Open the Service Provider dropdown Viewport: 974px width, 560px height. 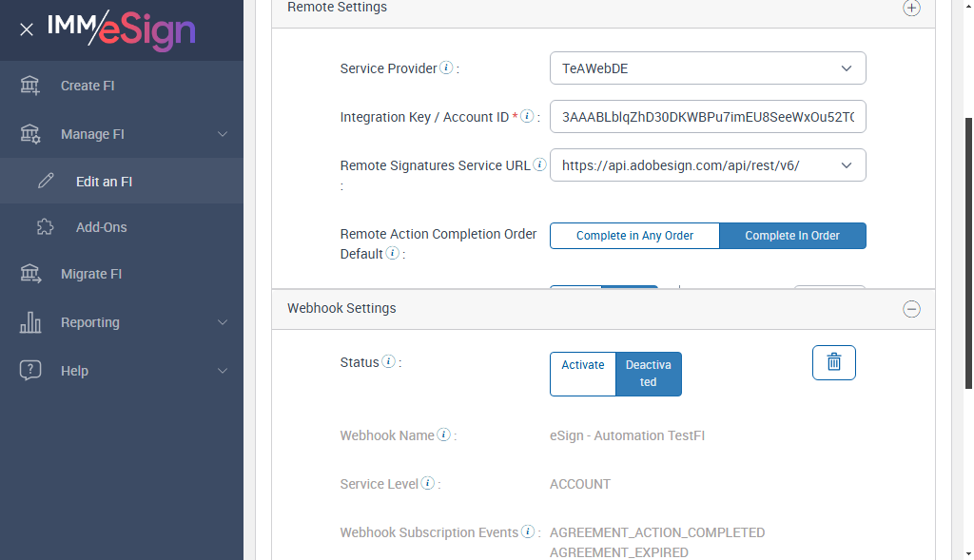pos(708,68)
